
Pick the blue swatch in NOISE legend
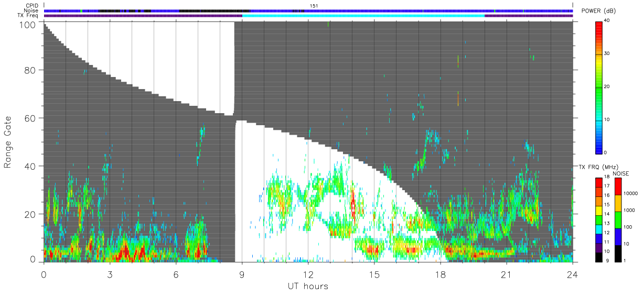pos(619,237)
